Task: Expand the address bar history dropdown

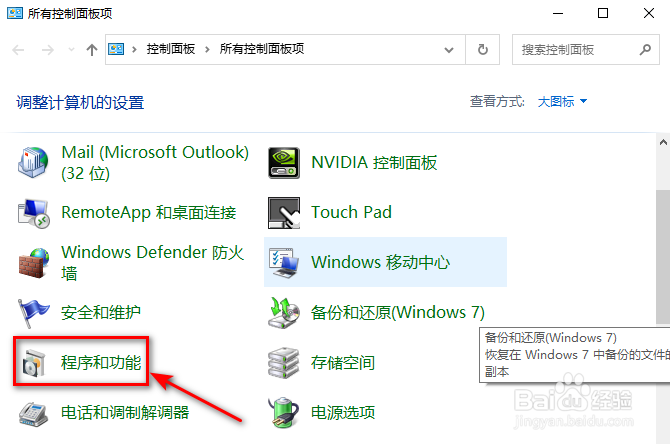Action: pos(449,50)
